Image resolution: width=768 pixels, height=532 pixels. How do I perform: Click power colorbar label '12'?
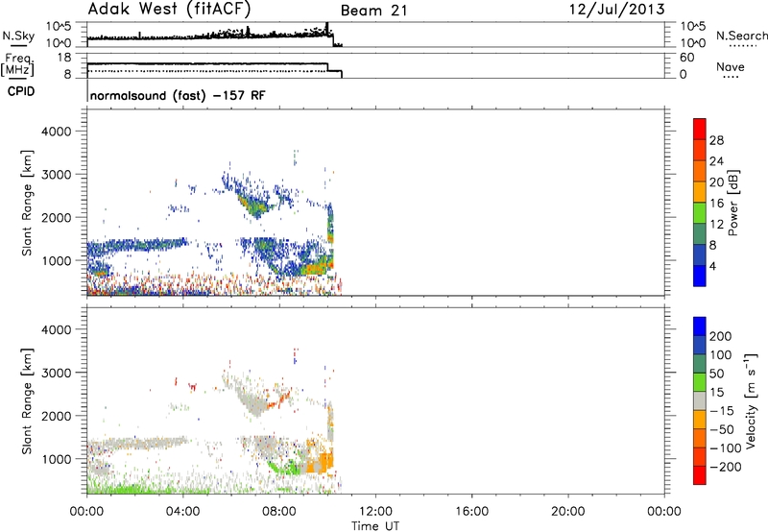pyautogui.click(x=716, y=225)
